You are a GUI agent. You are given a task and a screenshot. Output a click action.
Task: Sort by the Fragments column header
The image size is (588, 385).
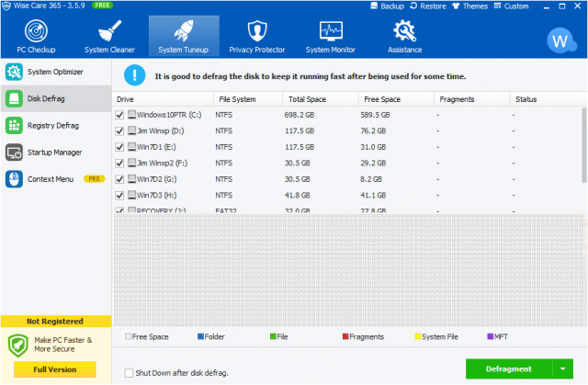(x=471, y=99)
